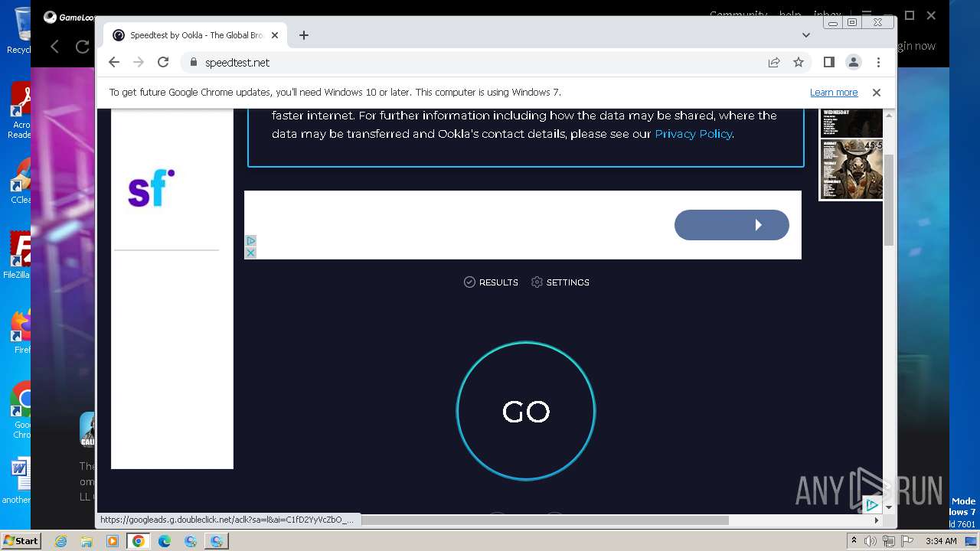Open the CCleaner desktop shortcut
980x551 pixels.
click(x=21, y=182)
